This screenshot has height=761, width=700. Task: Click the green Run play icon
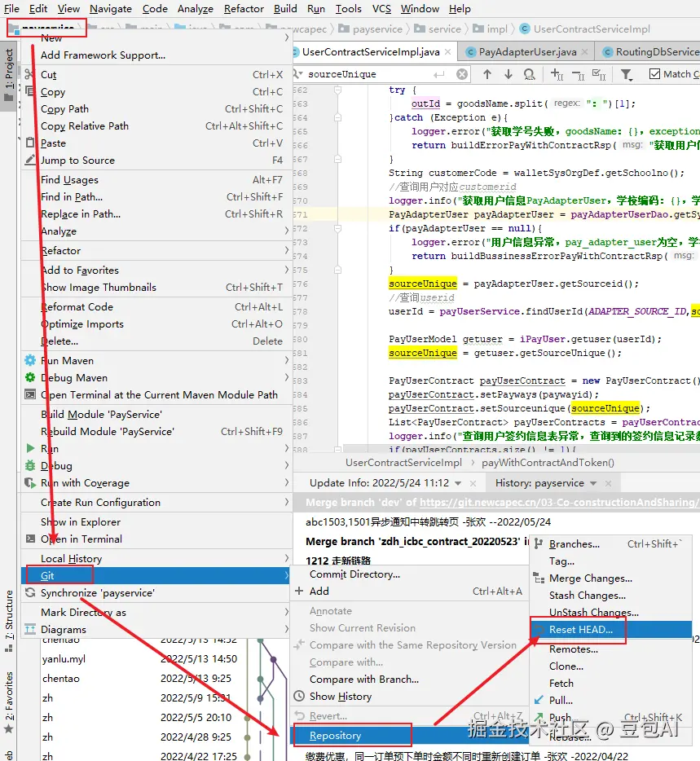[x=30, y=448]
